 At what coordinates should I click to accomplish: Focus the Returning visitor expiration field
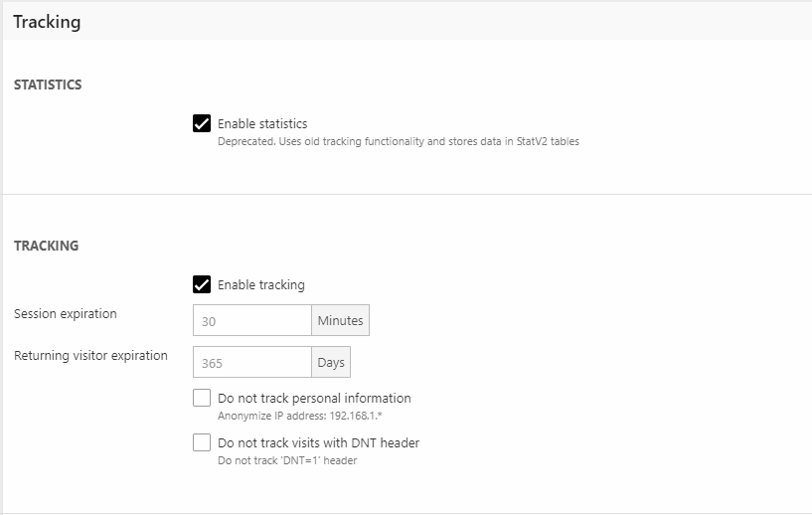pyautogui.click(x=252, y=363)
